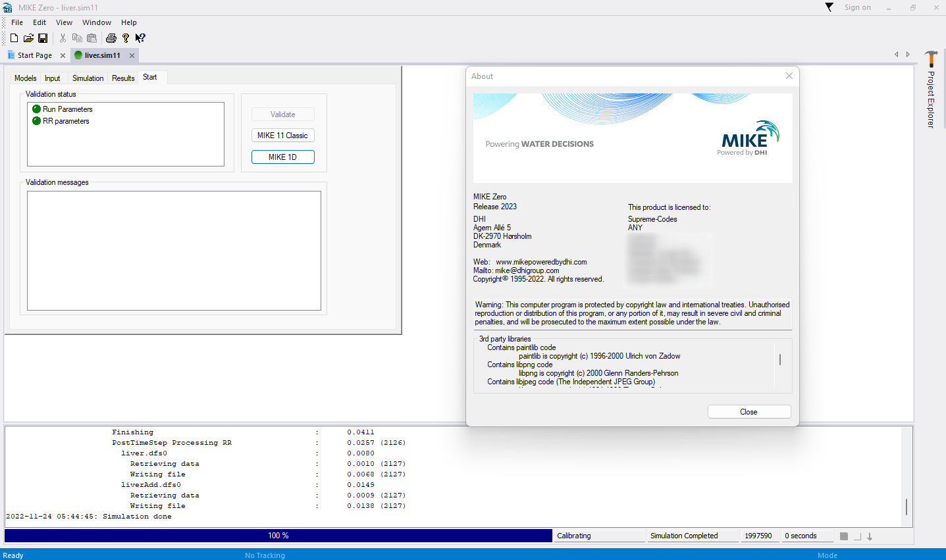Click the Open folder toolbar icon
The height and width of the screenshot is (560, 946).
click(28, 38)
